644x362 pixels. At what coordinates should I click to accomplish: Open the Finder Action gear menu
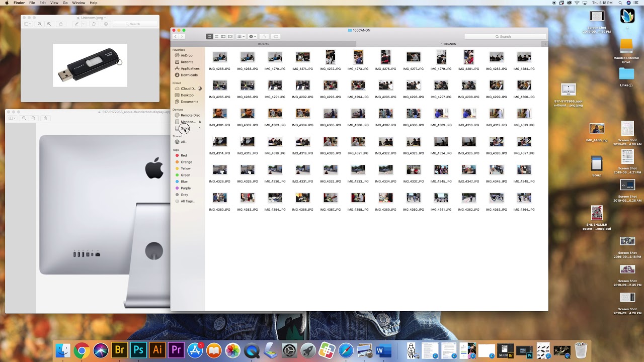click(x=253, y=36)
